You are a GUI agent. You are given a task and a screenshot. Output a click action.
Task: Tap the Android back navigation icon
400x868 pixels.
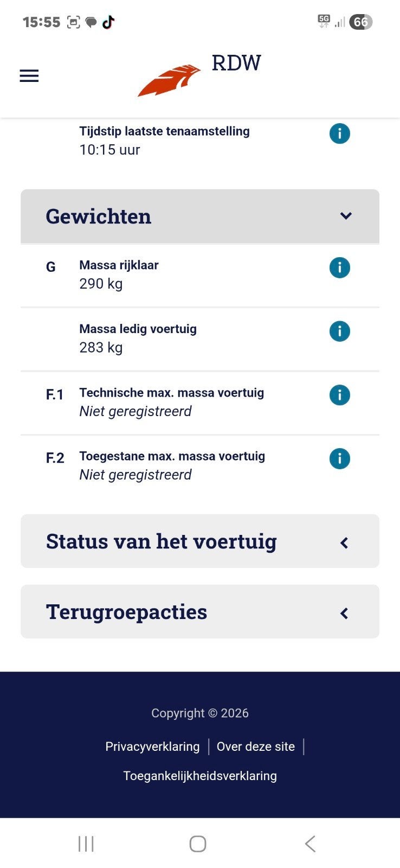310,844
